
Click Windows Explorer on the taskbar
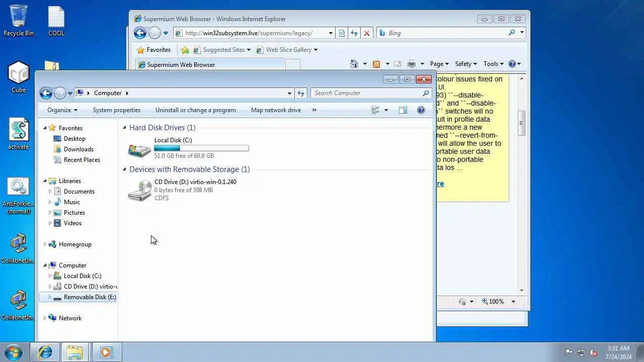(x=75, y=352)
